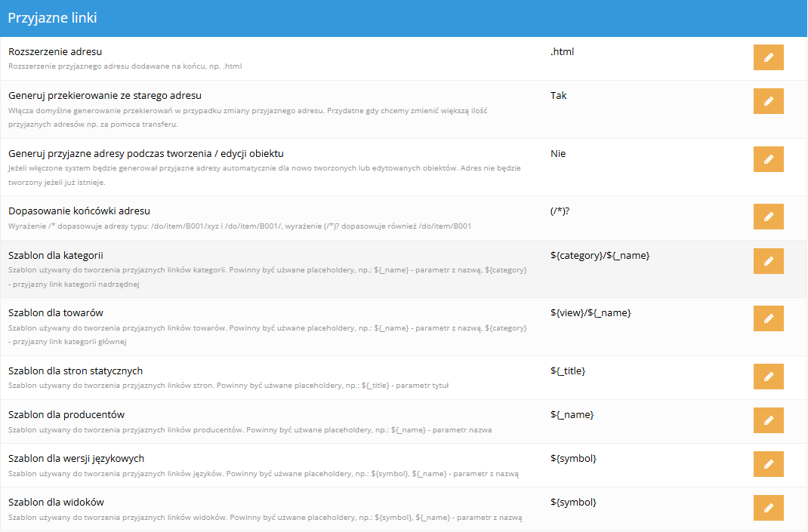808x532 pixels.
Task: Click the "Rozszerzenie adresu" label
Action: click(55, 51)
